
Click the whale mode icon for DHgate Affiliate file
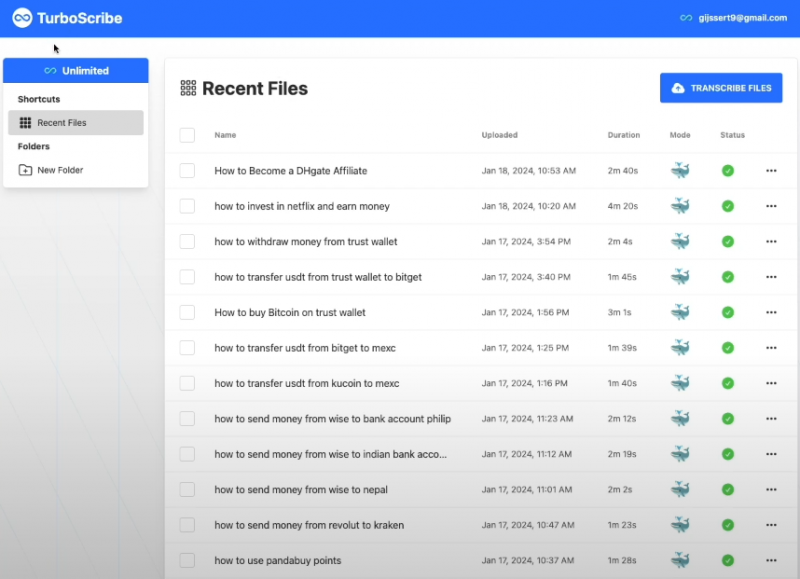(680, 171)
